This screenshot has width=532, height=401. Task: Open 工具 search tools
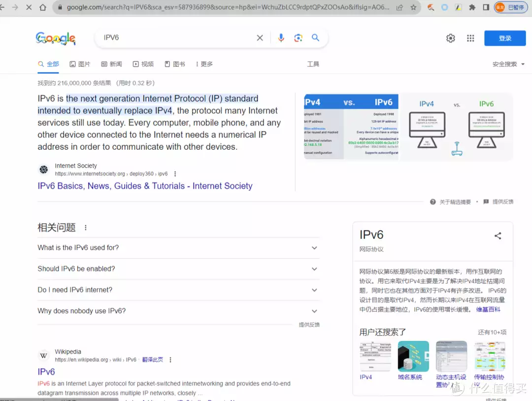(x=313, y=64)
